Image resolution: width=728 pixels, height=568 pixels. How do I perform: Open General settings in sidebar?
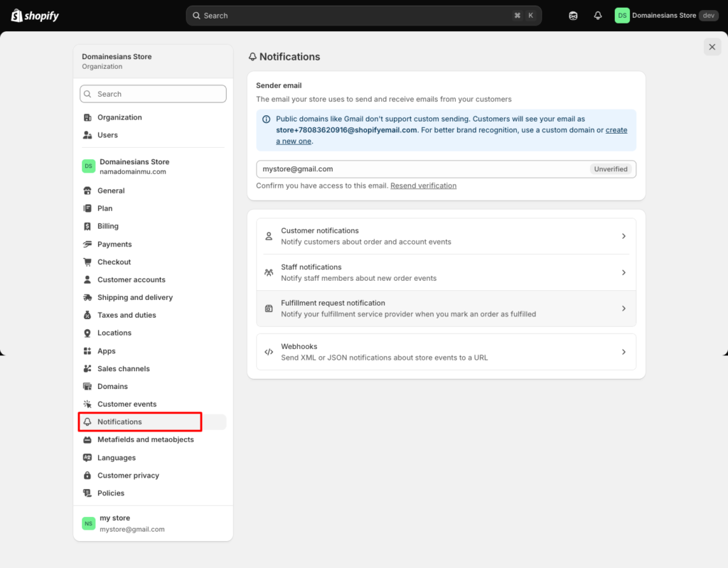click(154, 191)
